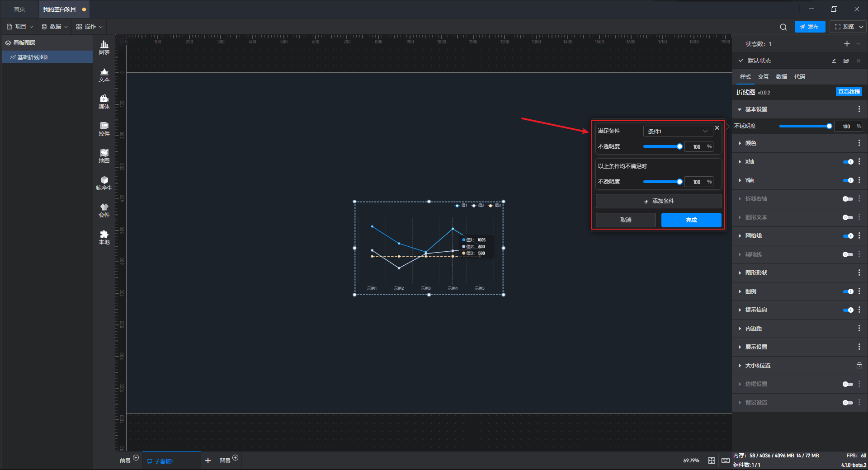868x470 pixels.
Task: Open the three-dot menu for 内边距
Action: pyautogui.click(x=859, y=329)
